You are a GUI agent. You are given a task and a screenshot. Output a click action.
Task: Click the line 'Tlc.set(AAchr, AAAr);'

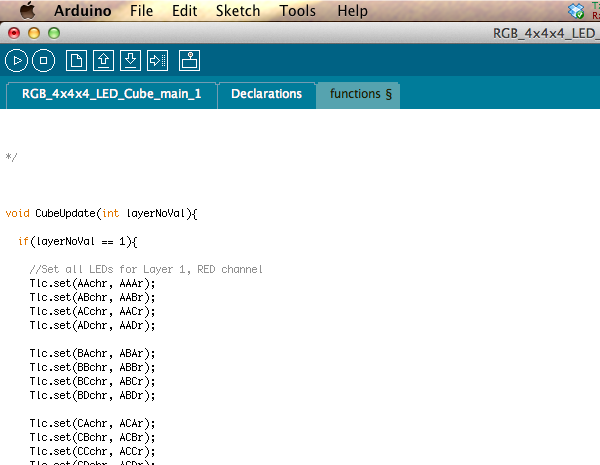point(93,284)
